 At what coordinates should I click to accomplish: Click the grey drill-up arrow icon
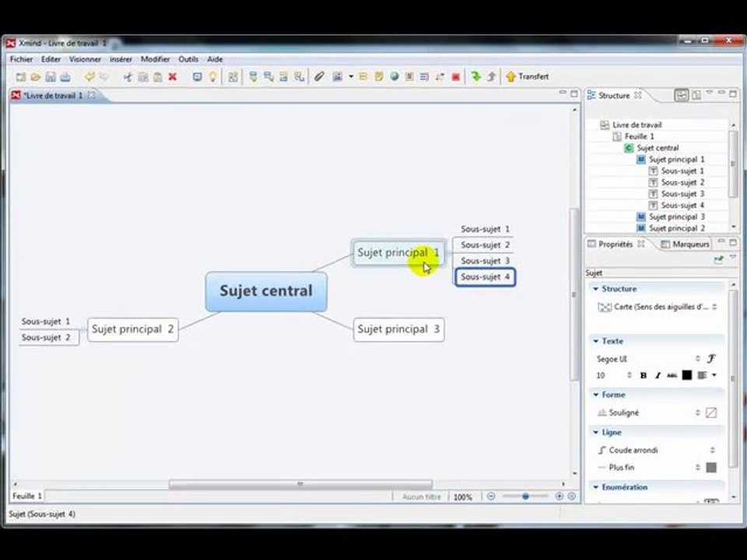491,76
